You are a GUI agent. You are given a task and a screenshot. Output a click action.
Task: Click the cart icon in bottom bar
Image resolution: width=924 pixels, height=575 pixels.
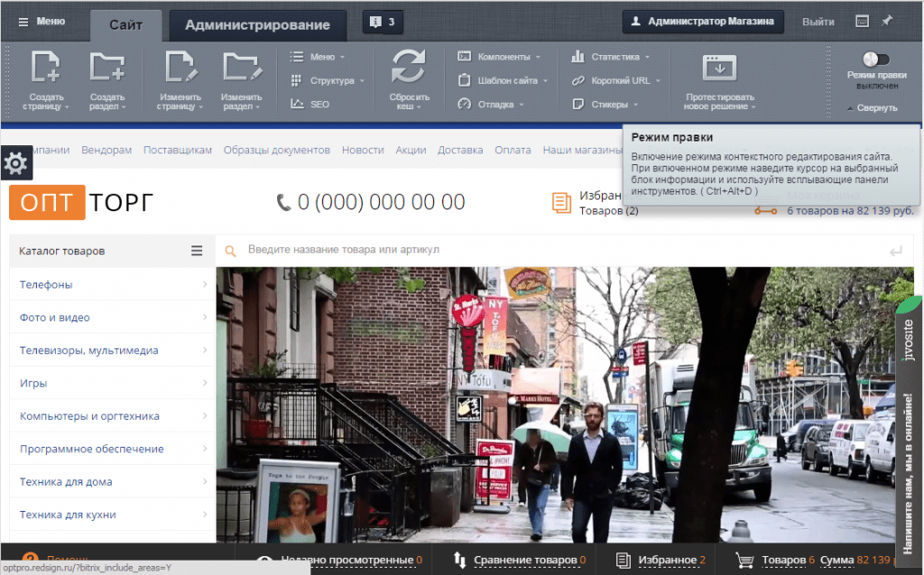pos(744,560)
